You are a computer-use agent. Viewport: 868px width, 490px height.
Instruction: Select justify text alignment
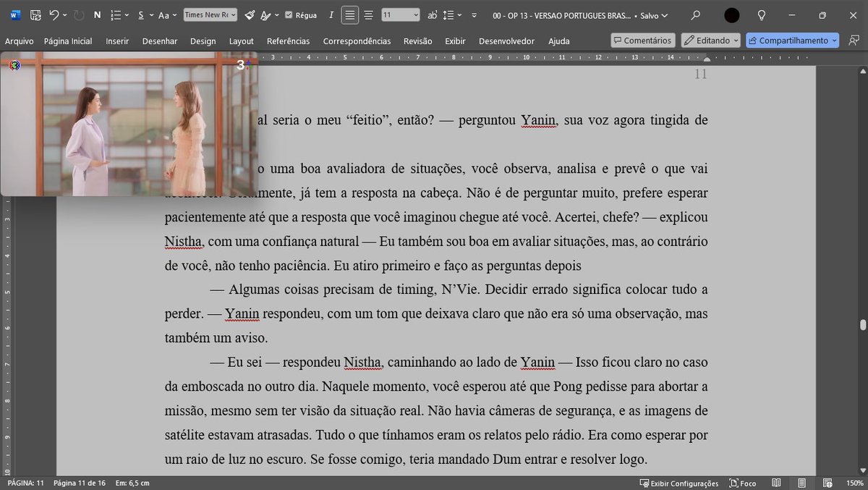point(350,14)
